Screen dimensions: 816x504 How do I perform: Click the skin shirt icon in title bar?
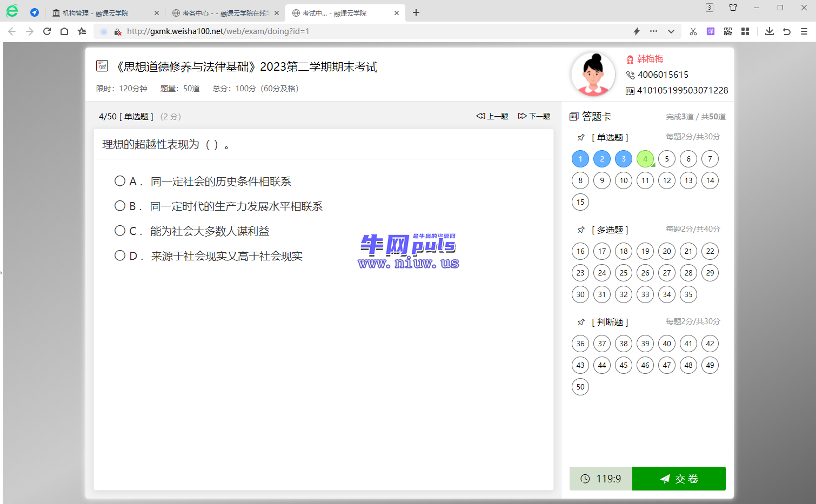[733, 8]
